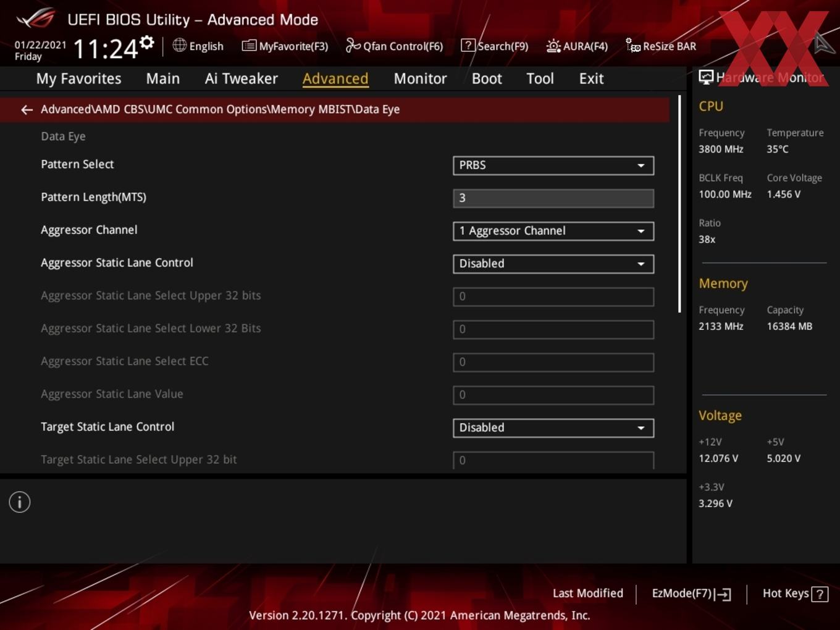This screenshot has width=840, height=630.
Task: Click the settings list vertical scrollbar
Action: pos(679,204)
